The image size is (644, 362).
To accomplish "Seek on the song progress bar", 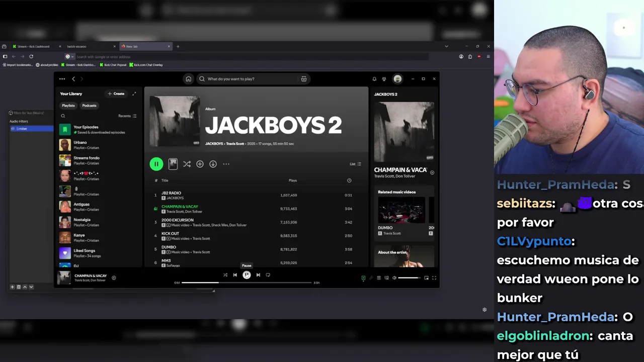I will (x=247, y=283).
